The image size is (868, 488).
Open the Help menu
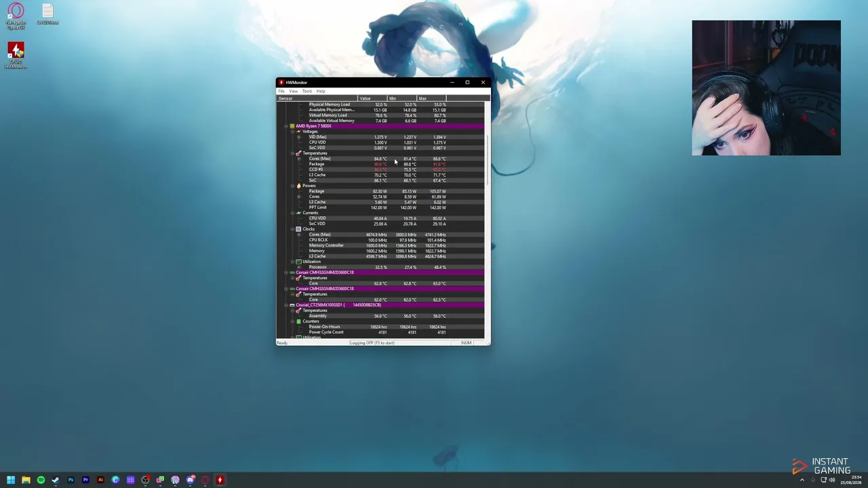[x=321, y=91]
